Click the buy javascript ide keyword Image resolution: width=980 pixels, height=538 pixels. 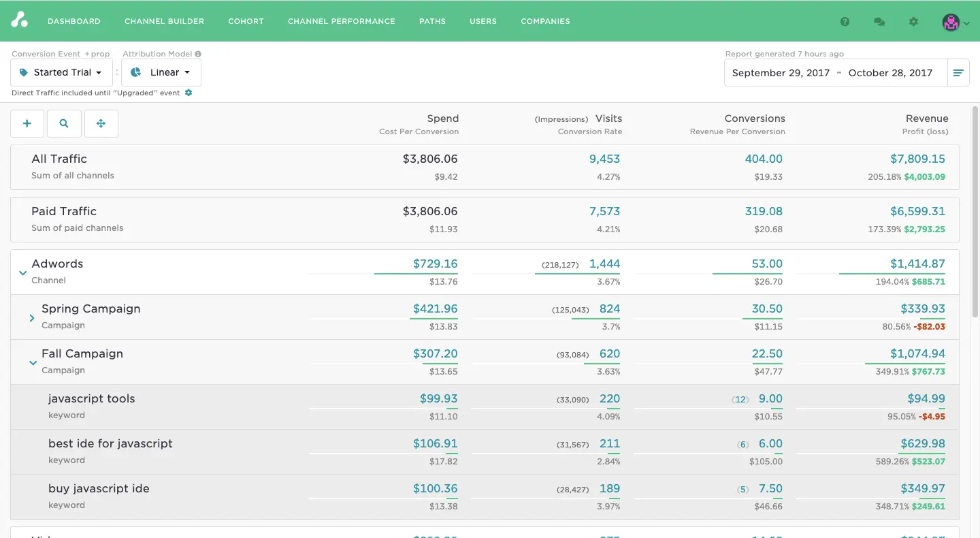(x=99, y=488)
